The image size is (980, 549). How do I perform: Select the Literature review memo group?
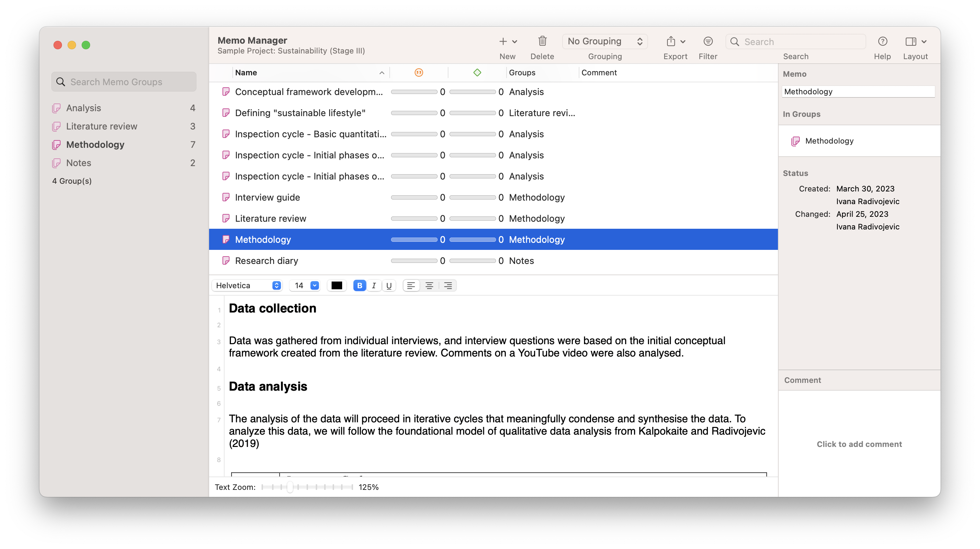pos(102,126)
